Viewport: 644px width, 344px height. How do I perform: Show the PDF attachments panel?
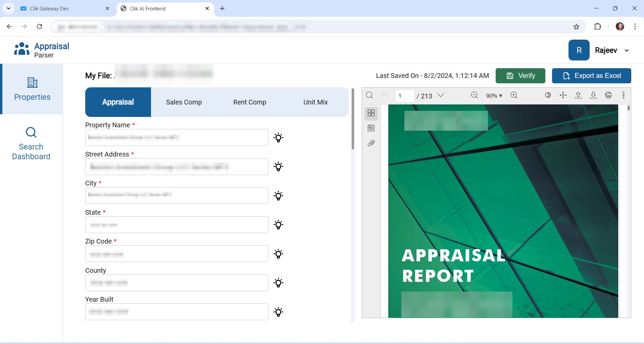371,143
